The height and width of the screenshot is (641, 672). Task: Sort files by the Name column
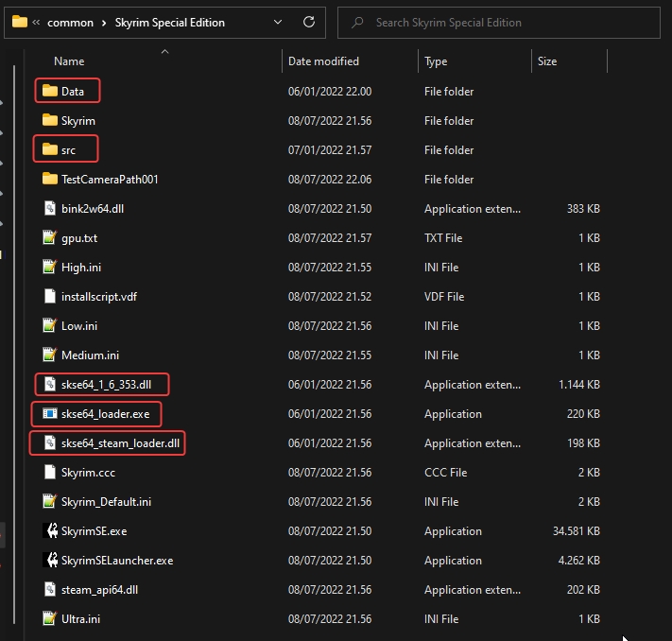69,61
